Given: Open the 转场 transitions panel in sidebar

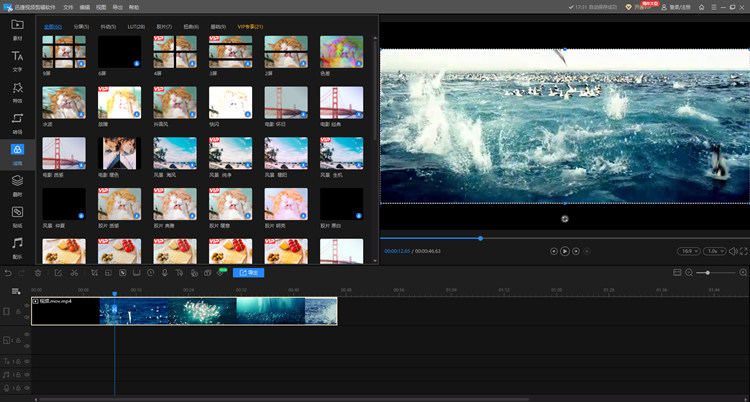Looking at the screenshot, I should (x=17, y=123).
